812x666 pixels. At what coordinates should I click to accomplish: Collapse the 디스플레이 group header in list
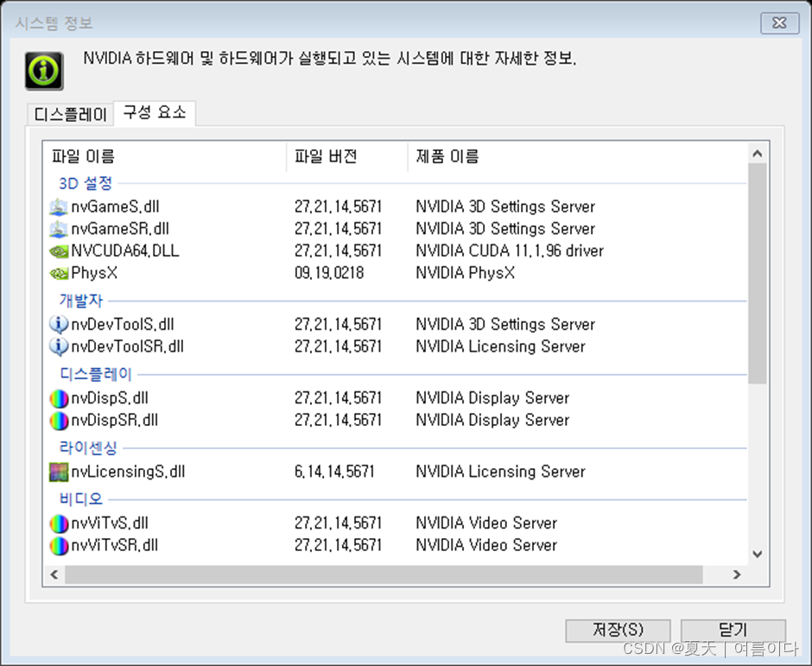tap(96, 374)
